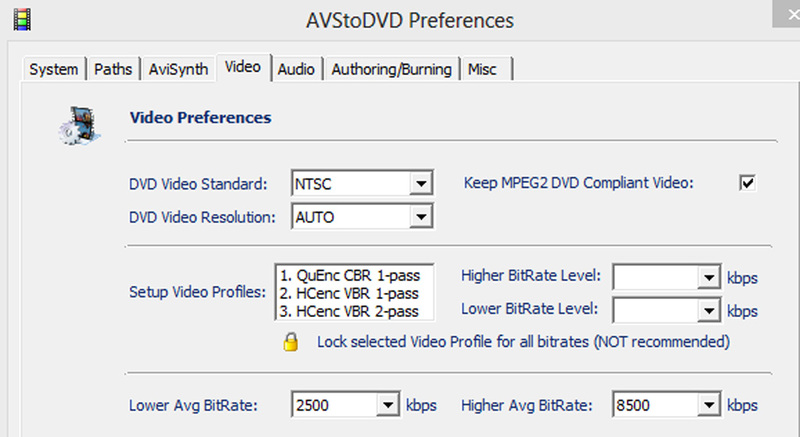
Task: Choose HCenc VBR 2-pass profile
Action: tap(349, 311)
